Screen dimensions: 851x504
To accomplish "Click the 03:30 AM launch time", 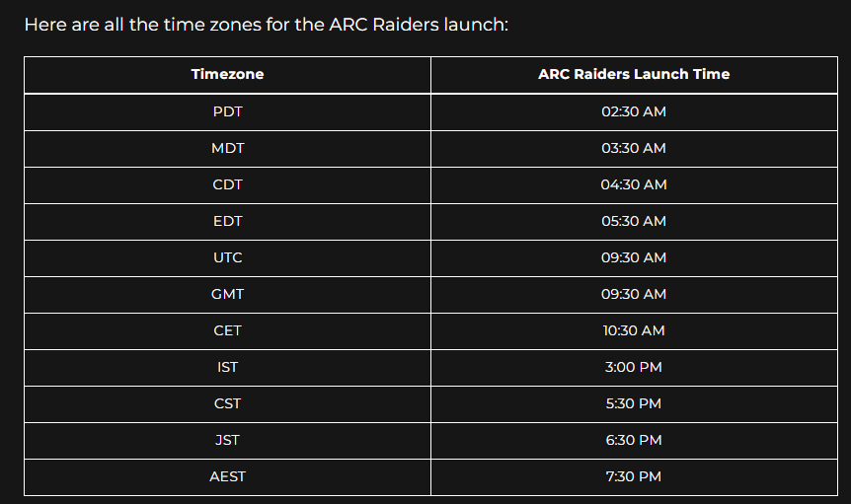I will click(634, 148).
